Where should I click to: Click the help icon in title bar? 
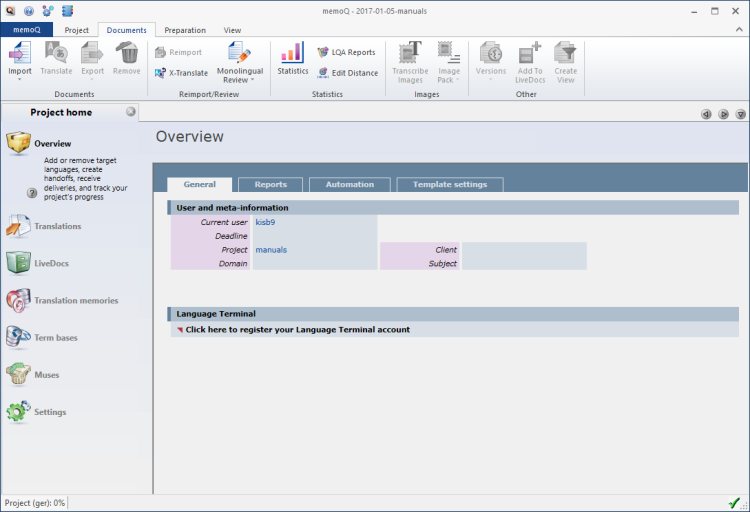pyautogui.click(x=28, y=11)
